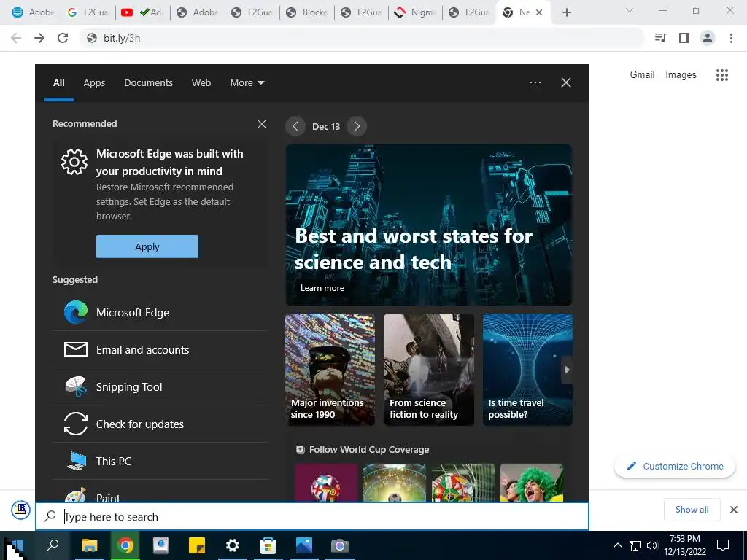Open the Chrome three-dot menu
The height and width of the screenshot is (560, 747).
click(731, 38)
